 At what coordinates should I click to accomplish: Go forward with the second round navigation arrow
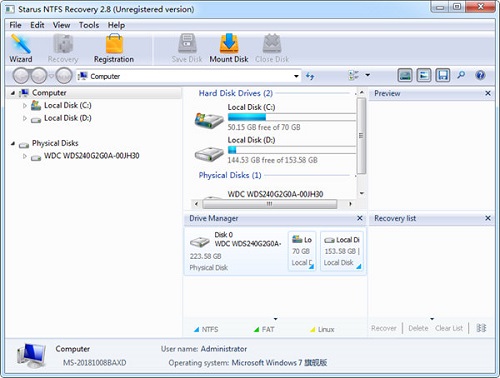[39, 76]
